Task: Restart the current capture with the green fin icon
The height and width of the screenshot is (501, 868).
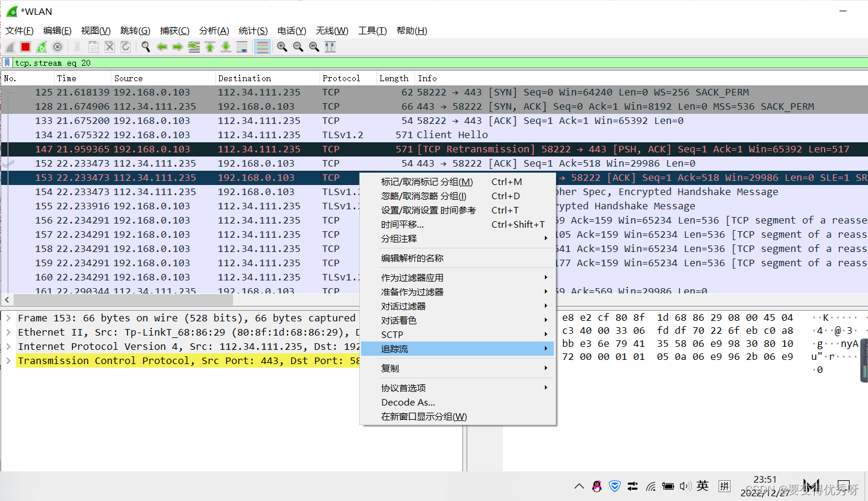Action: pos(42,47)
